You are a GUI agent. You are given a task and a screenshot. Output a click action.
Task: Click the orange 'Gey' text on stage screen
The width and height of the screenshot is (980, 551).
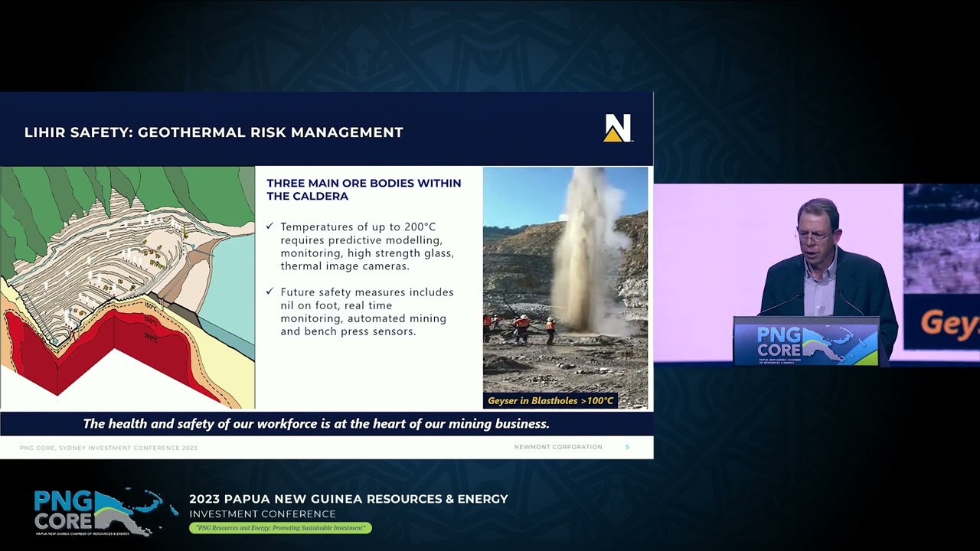949,325
